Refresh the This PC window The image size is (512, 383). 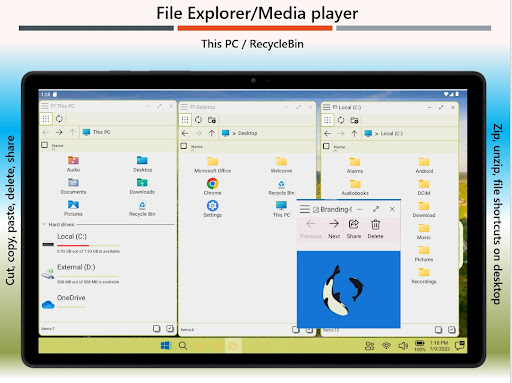click(59, 119)
